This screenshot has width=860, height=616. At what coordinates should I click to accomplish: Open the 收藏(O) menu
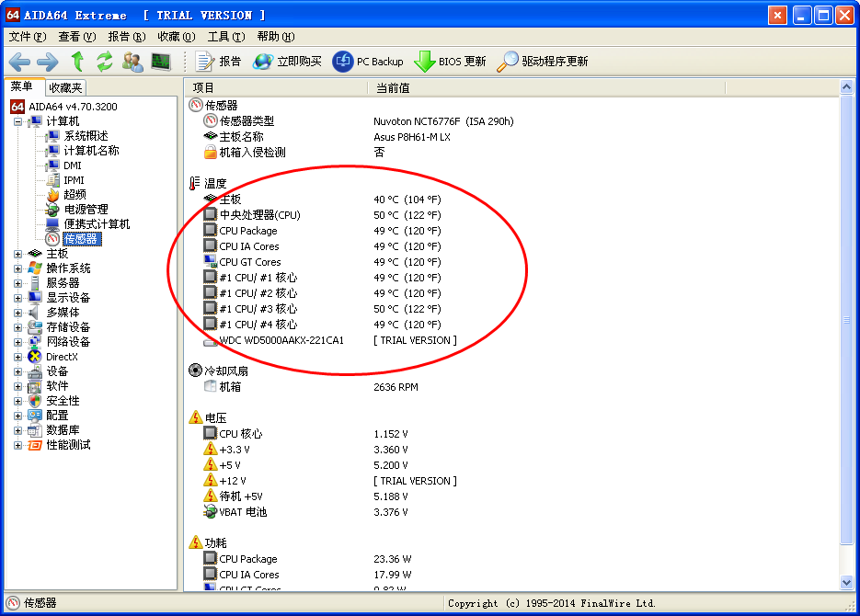pyautogui.click(x=176, y=37)
